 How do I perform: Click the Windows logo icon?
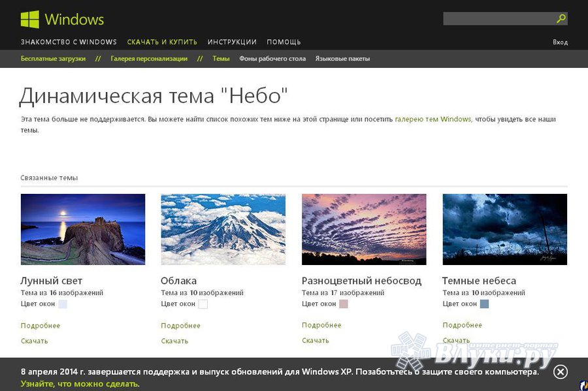tap(30, 19)
